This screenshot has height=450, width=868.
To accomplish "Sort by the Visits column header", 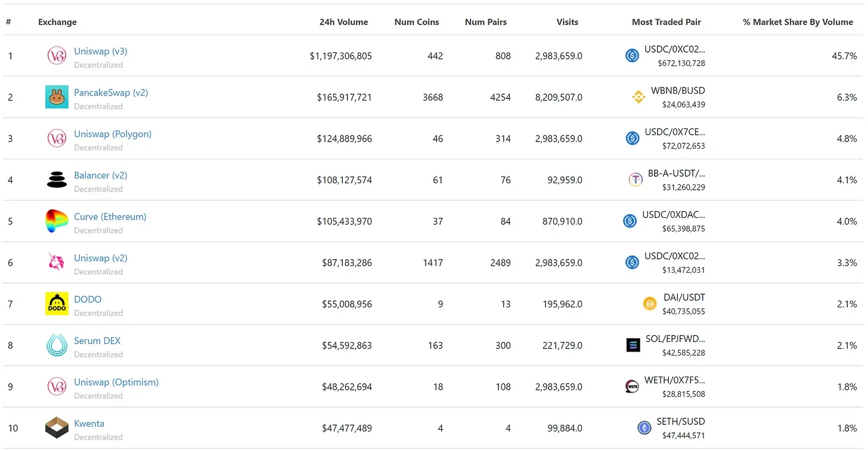I will [x=568, y=22].
